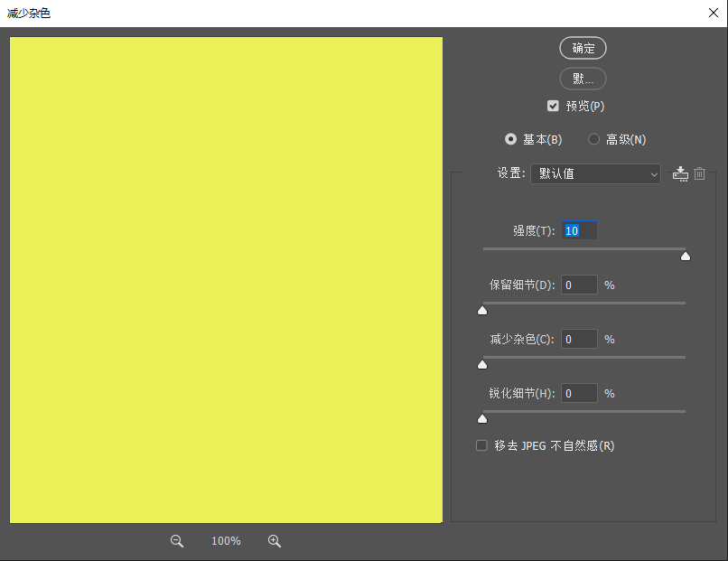Screen dimensions: 728x561
Task: Close the 减少杂色 dialog
Action: tap(713, 13)
